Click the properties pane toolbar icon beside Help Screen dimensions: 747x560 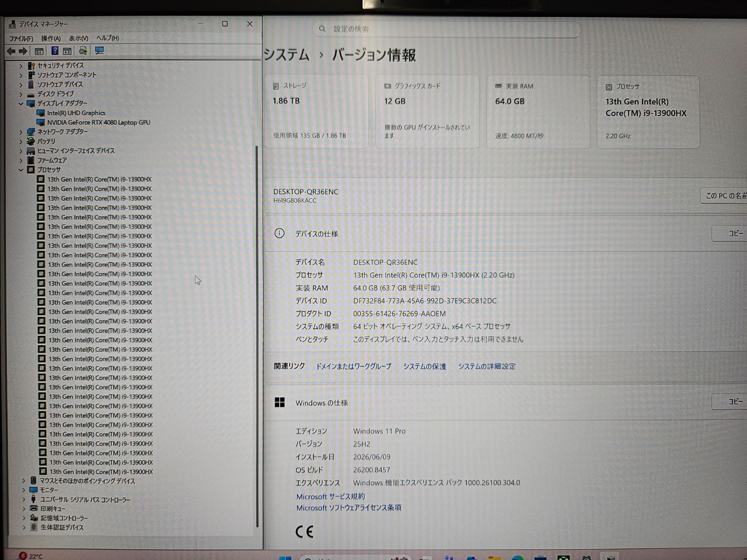67,51
